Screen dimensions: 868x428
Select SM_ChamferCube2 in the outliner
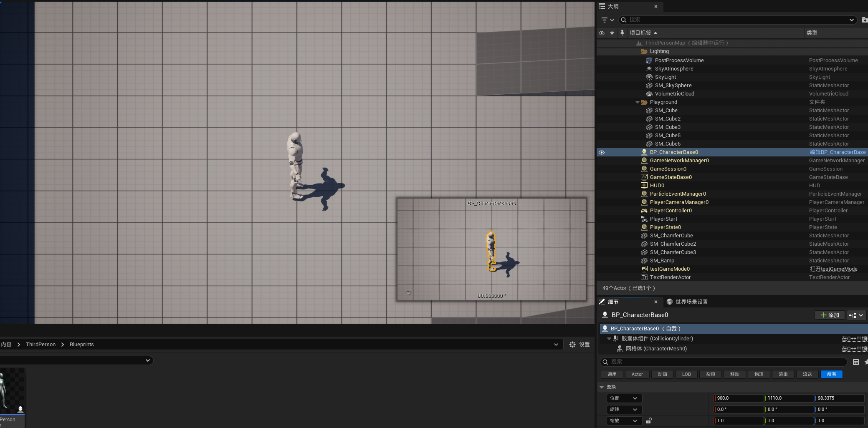(673, 244)
